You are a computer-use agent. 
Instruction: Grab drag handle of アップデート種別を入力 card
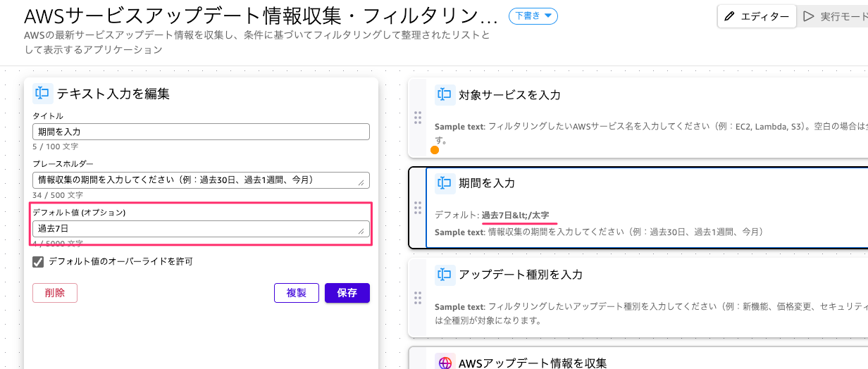(x=417, y=298)
